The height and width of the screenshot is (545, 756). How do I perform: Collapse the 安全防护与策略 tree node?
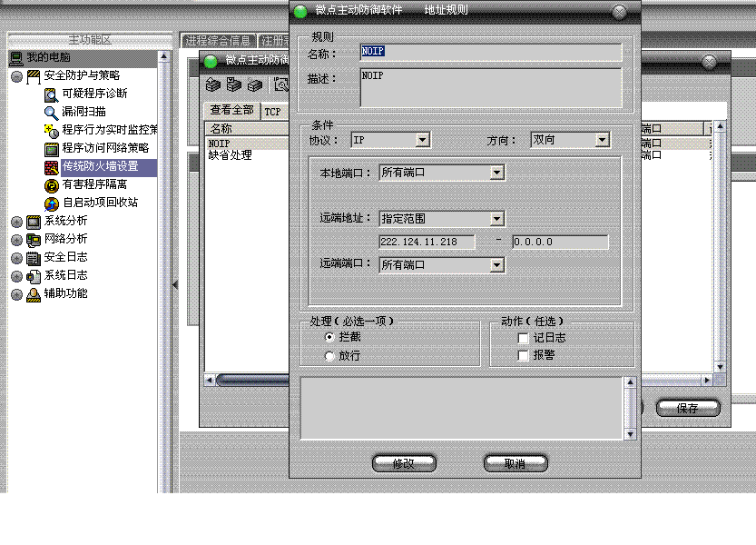click(17, 76)
